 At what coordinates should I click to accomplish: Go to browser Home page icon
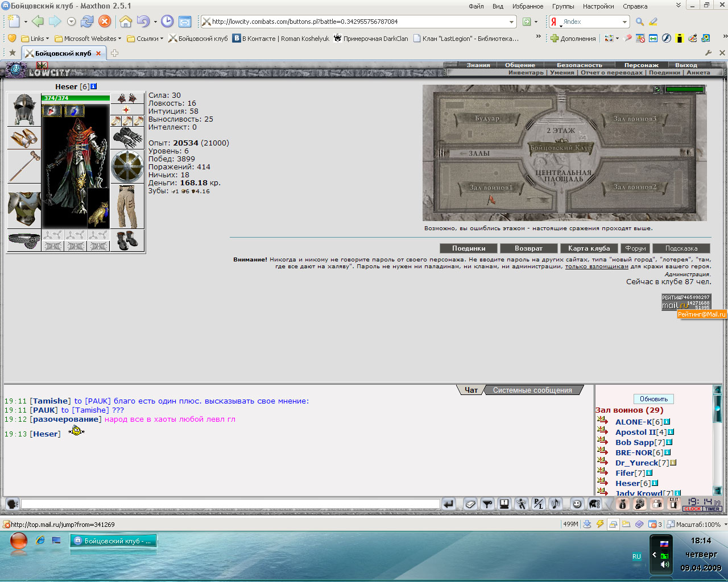126,22
